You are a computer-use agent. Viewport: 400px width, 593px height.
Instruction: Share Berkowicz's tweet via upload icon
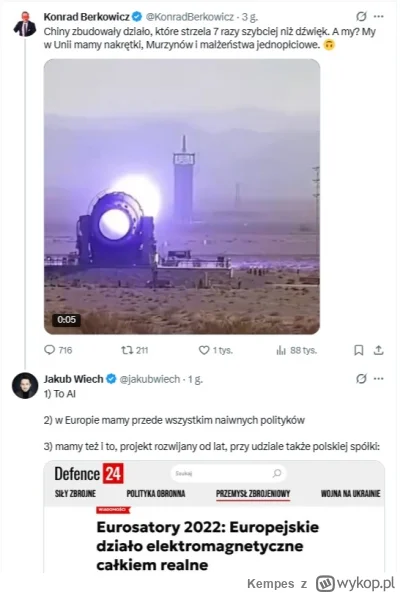pos(378,350)
